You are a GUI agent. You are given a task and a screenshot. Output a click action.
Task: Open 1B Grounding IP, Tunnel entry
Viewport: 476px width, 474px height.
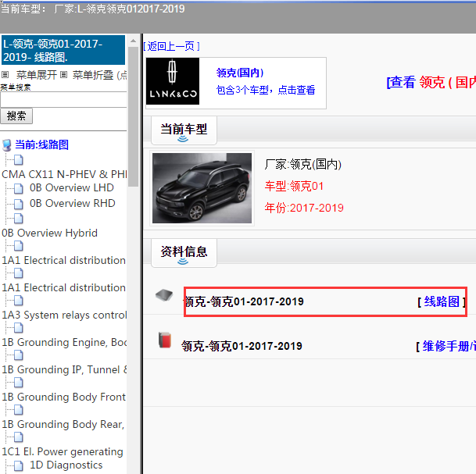pos(64,369)
